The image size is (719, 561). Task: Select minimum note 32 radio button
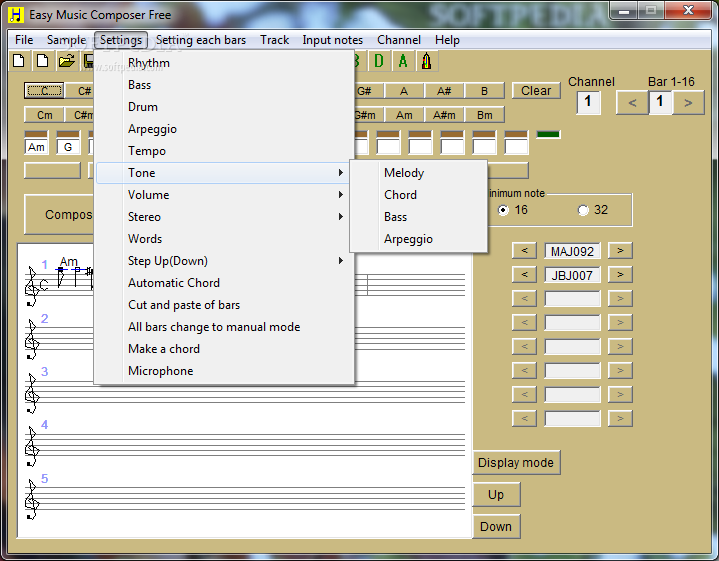pos(583,210)
